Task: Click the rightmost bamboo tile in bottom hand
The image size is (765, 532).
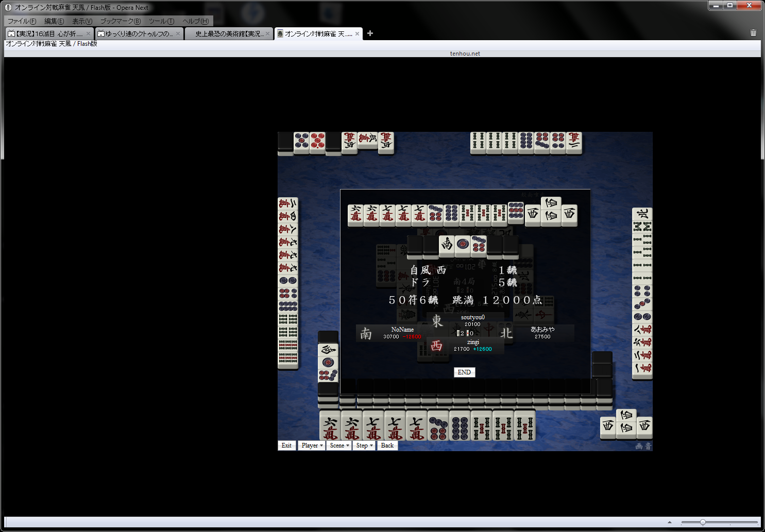Action: [524, 426]
